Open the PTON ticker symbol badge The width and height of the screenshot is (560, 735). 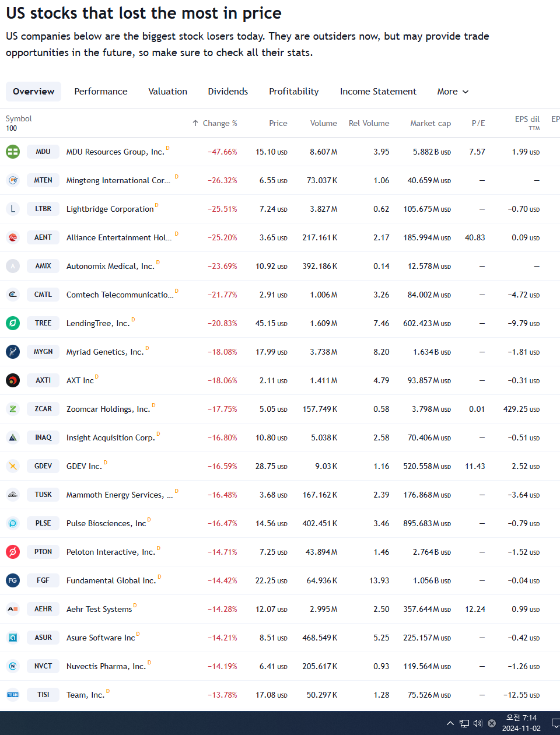43,552
